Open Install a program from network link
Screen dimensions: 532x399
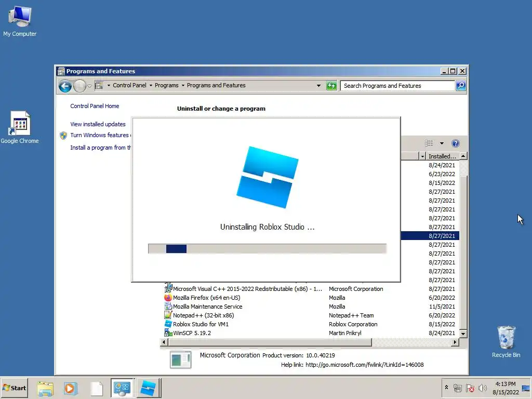click(100, 148)
